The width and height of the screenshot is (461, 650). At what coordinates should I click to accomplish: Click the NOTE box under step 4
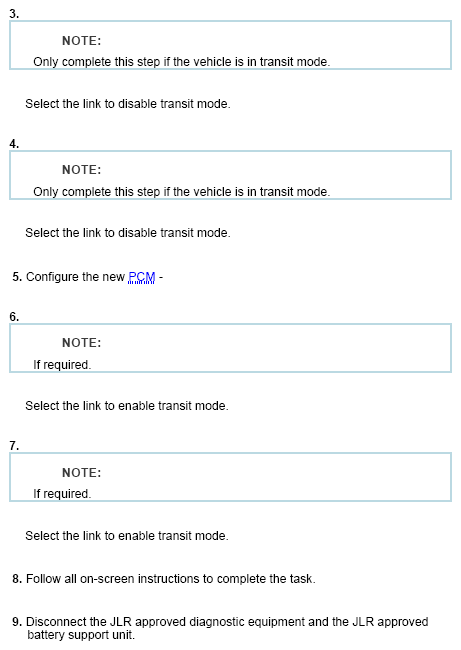(x=230, y=175)
